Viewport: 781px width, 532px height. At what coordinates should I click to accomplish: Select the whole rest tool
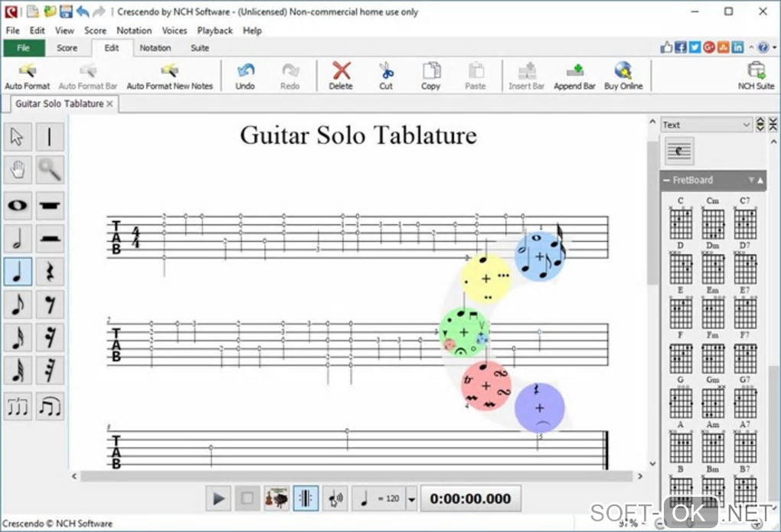(x=50, y=205)
